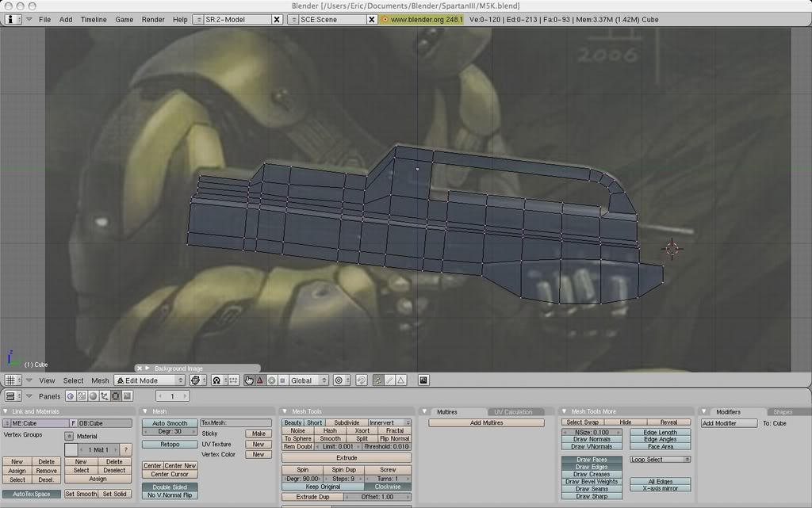
Task: Click the Set Smooth button
Action: (81, 494)
